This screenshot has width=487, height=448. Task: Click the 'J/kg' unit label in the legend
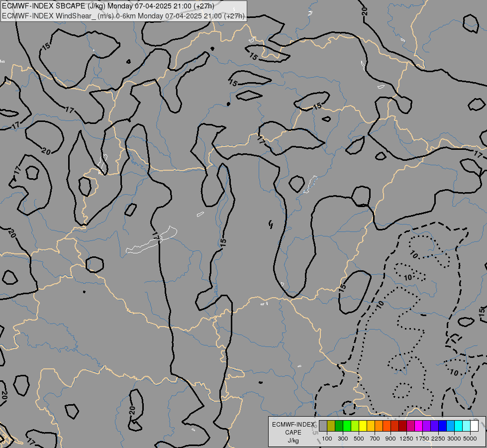coord(293,441)
